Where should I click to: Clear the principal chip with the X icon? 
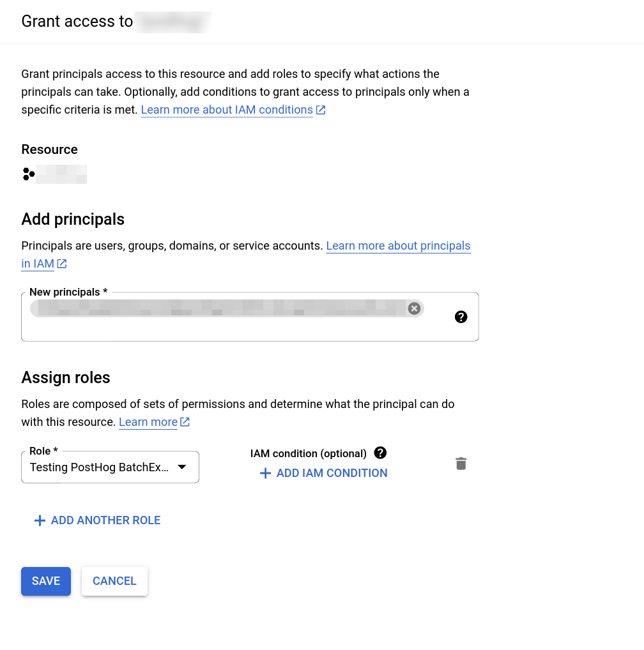click(x=414, y=308)
